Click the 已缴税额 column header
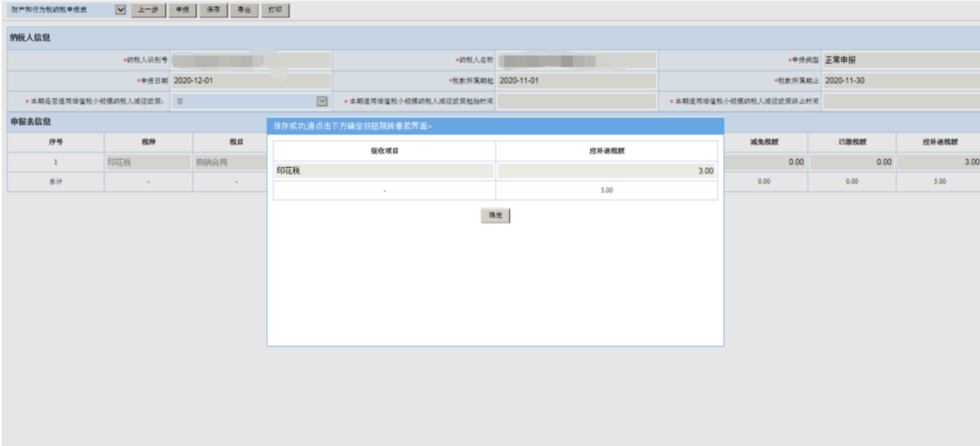This screenshot has width=980, height=446. [x=851, y=142]
